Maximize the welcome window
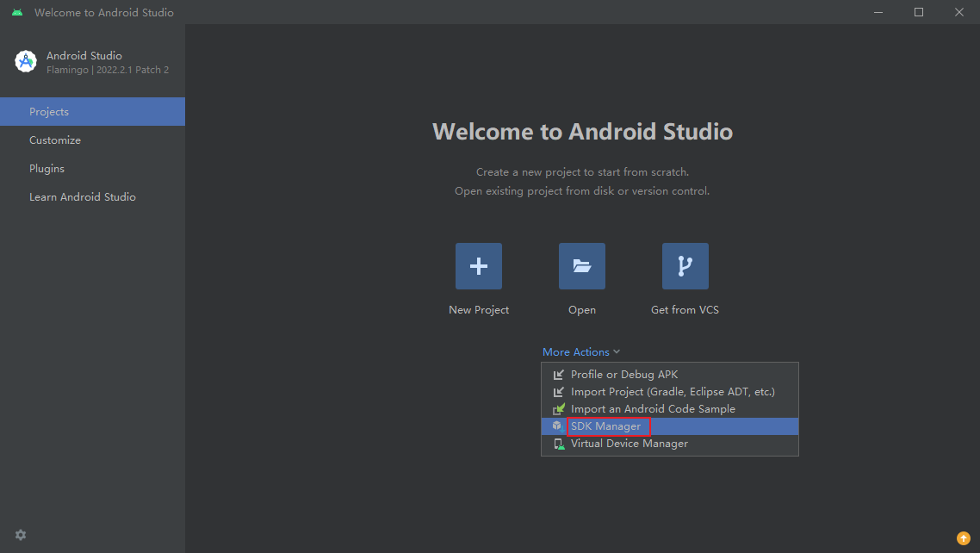This screenshot has height=553, width=980. tap(919, 13)
